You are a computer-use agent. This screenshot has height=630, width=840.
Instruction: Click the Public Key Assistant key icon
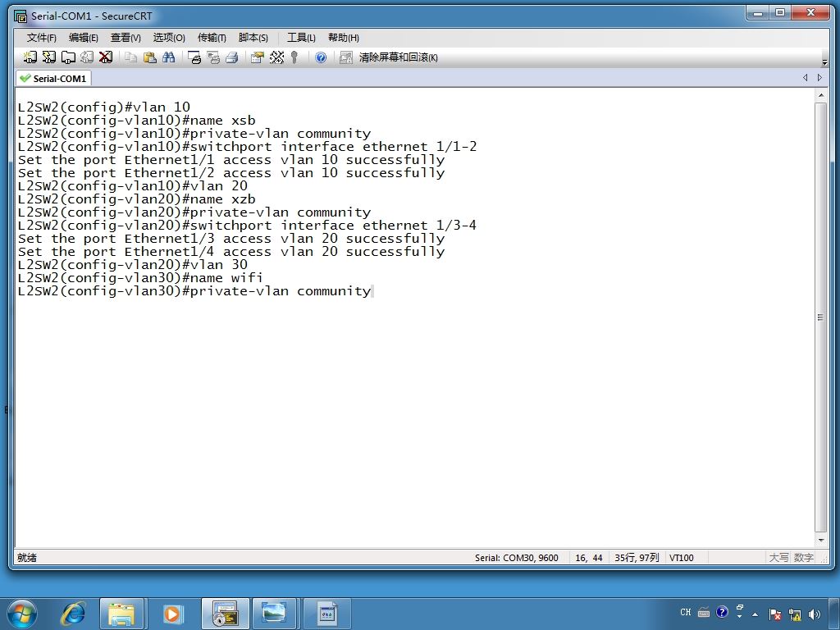coord(294,57)
